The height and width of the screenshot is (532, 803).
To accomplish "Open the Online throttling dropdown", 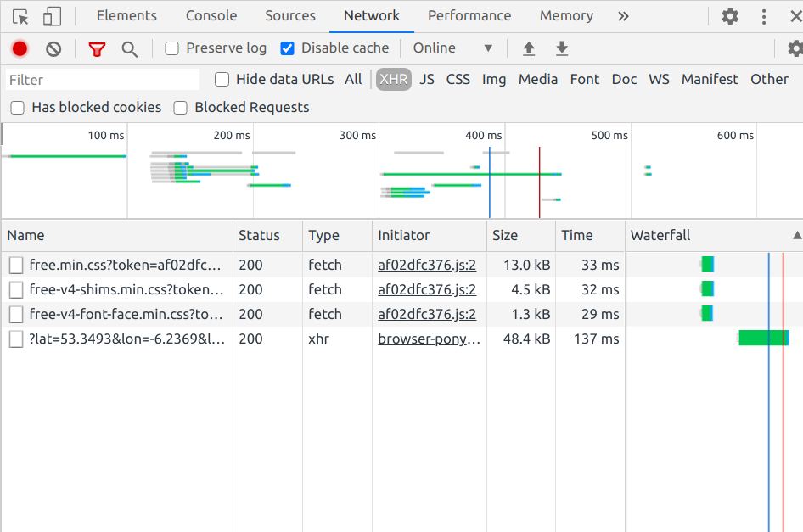I will tap(452, 48).
